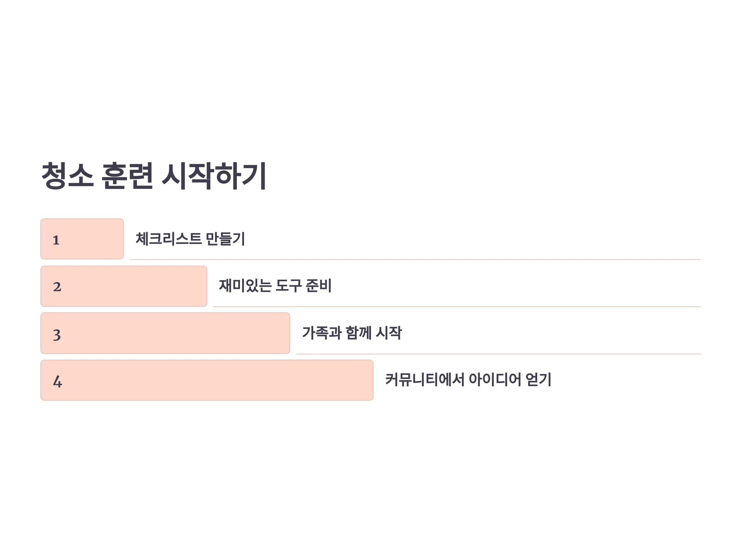Click the number 4 label
Viewport: 747px width, 560px height.
[x=57, y=381]
